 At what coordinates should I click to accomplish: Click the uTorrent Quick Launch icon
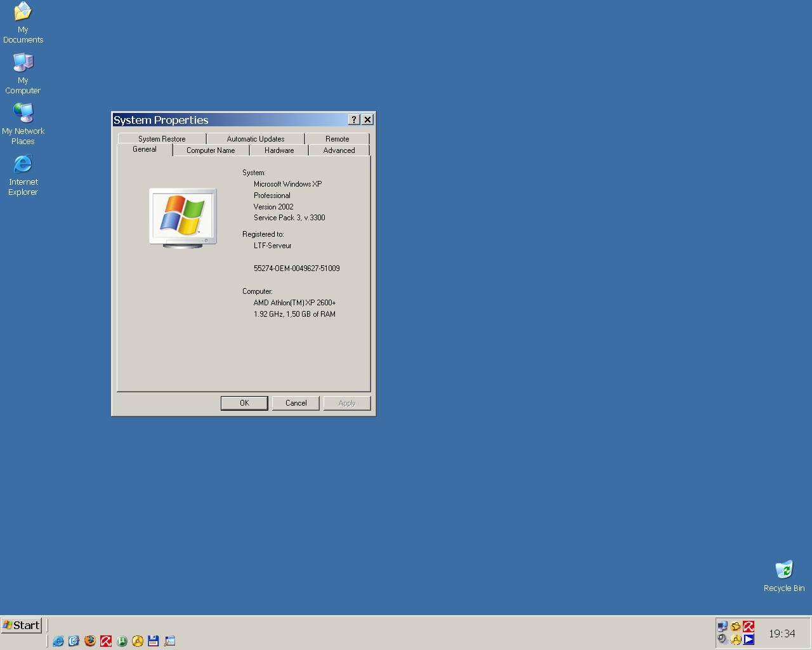coord(122,641)
